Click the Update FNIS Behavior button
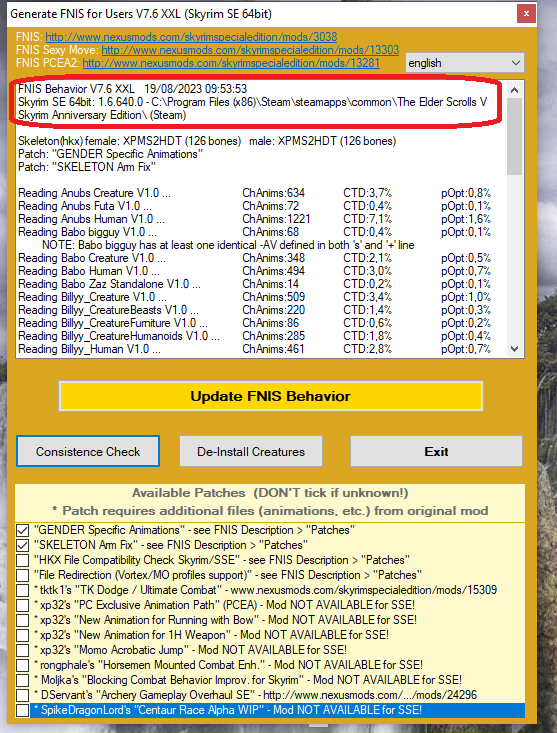 271,396
